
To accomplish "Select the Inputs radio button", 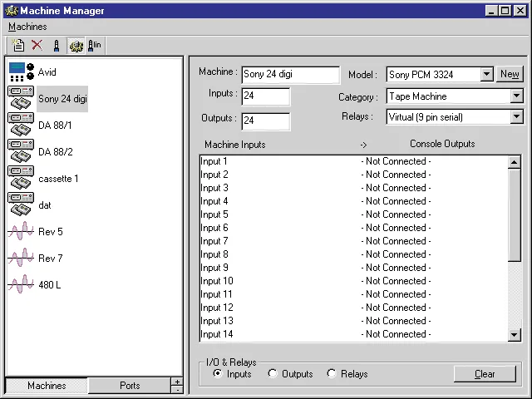I will click(218, 373).
